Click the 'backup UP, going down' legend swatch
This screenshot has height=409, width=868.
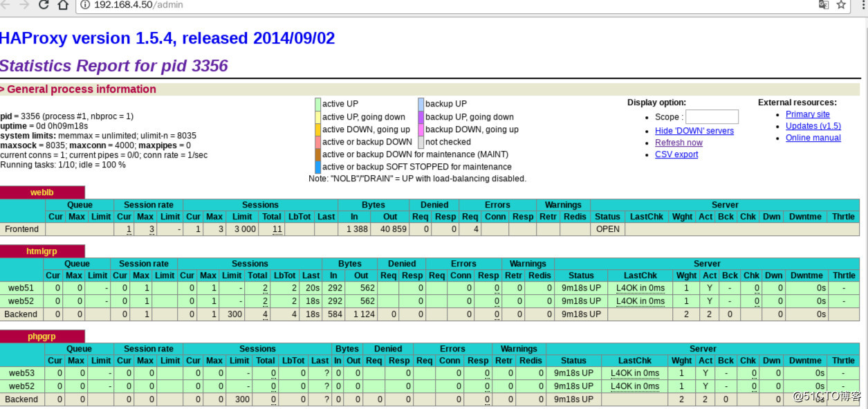pyautogui.click(x=421, y=117)
